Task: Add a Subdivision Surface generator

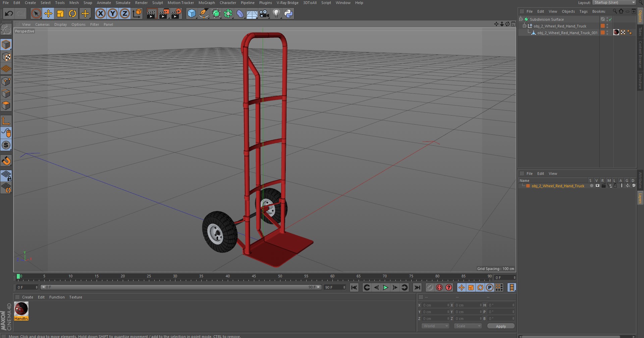Action: pos(216,14)
